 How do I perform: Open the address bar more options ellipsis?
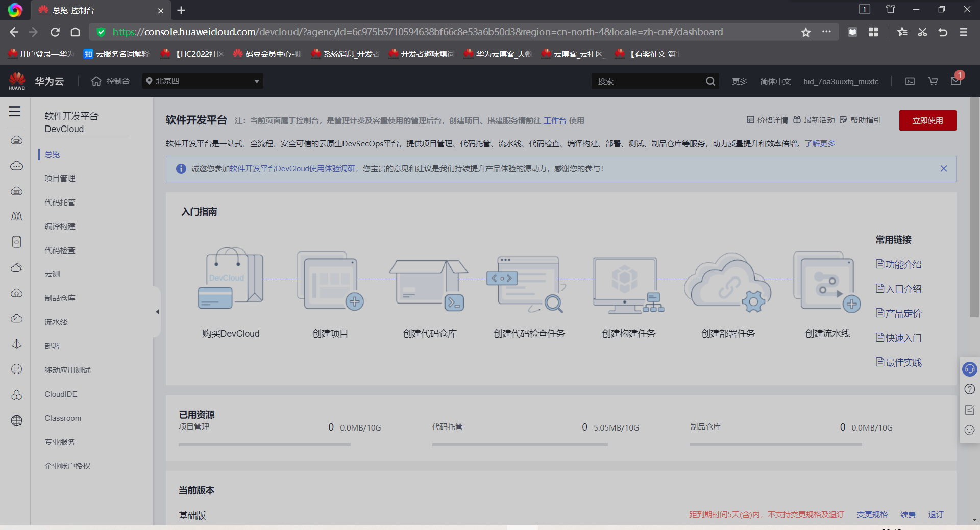pos(826,32)
